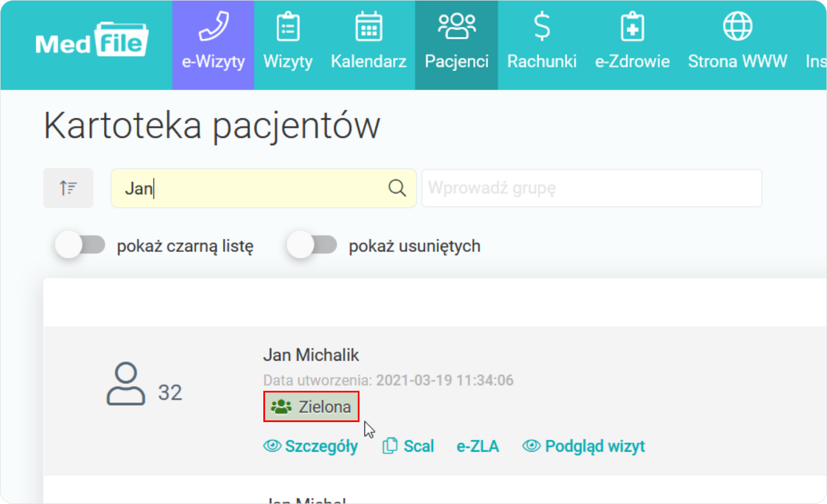Click the magnifier search icon
Screen dimensions: 827x504
pos(397,188)
